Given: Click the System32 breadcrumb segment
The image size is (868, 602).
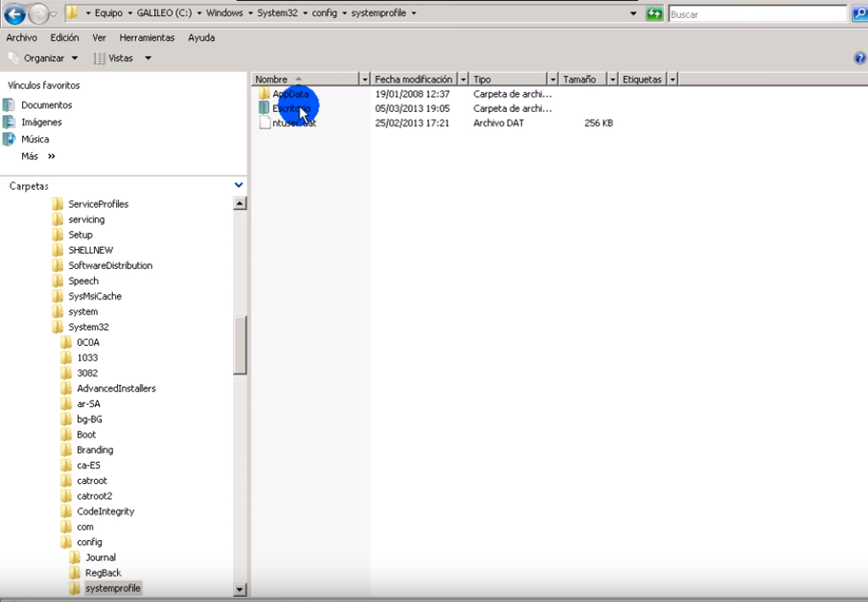Looking at the screenshot, I should tap(277, 13).
